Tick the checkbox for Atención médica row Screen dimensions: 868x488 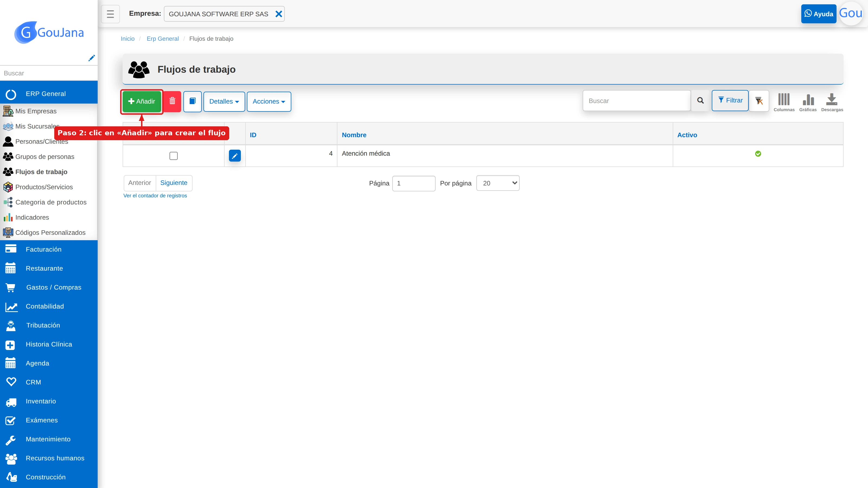tap(174, 156)
